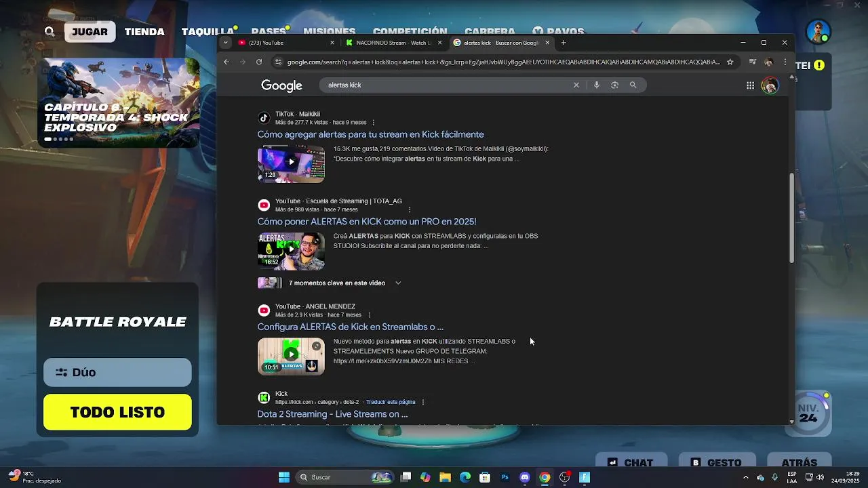Start Google voice search microphone
The width and height of the screenshot is (868, 488).
coord(597,85)
